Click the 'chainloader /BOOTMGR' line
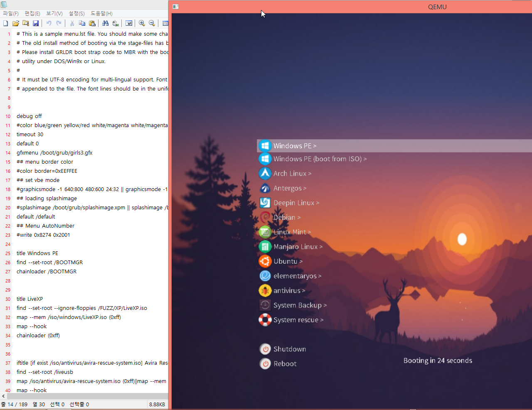The height and width of the screenshot is (410, 532). [47, 271]
